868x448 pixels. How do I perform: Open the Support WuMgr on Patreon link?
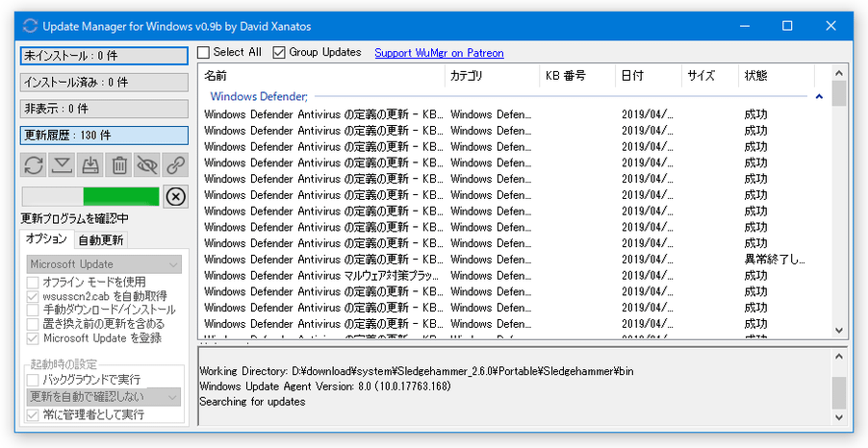(439, 53)
